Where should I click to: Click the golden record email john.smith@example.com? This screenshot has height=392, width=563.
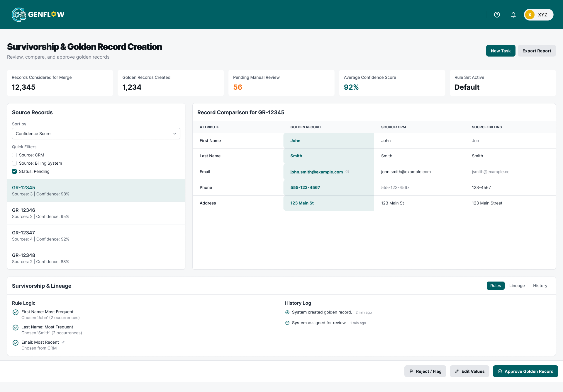click(x=317, y=172)
